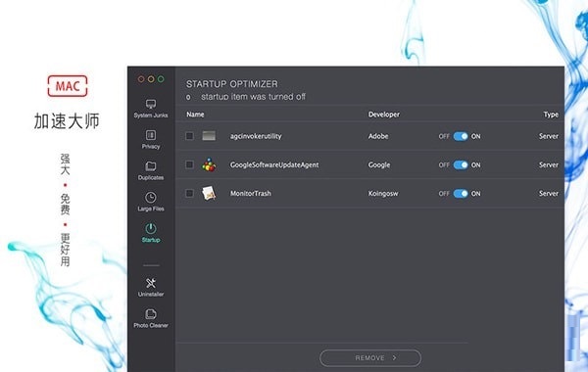Image resolution: width=588 pixels, height=372 pixels.
Task: Open the System Junks section icon
Action: point(151,104)
